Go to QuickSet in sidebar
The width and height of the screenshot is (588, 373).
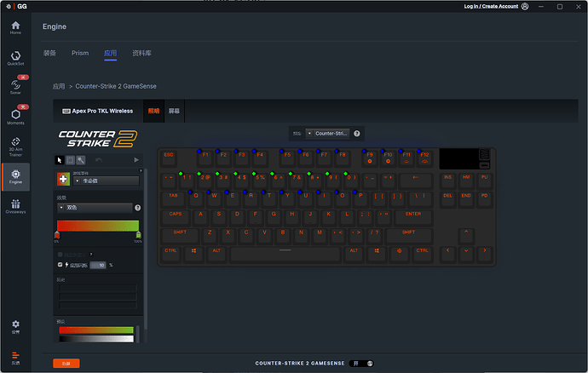tap(15, 56)
